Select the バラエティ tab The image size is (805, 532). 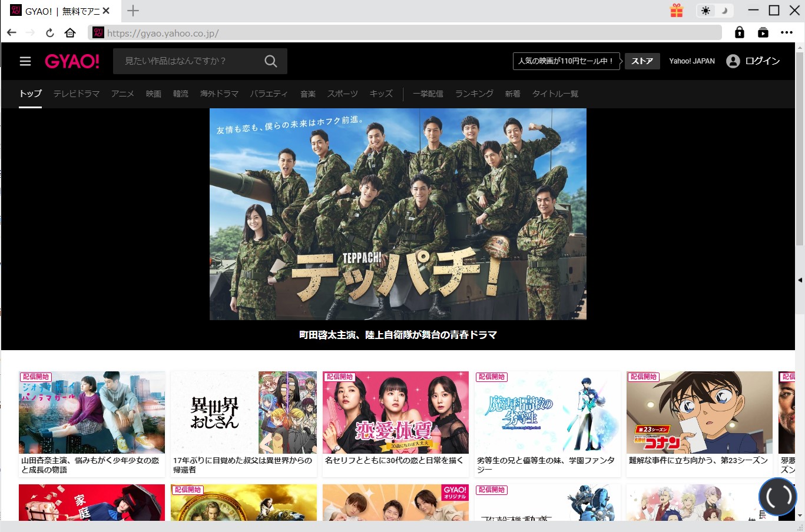tap(269, 94)
